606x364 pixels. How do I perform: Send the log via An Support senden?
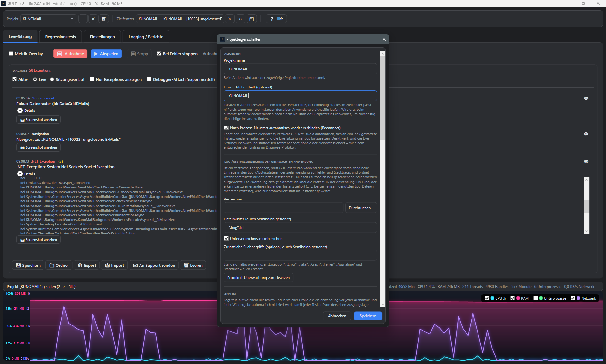click(154, 265)
